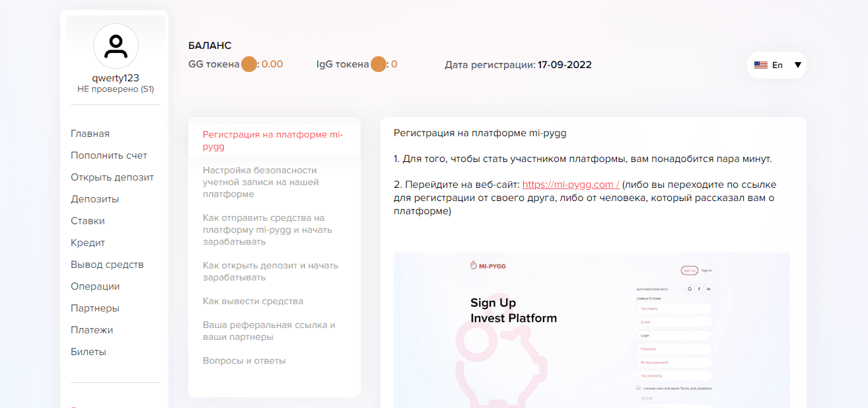Open the Партнеры sidebar item
The image size is (868, 408).
(x=95, y=308)
